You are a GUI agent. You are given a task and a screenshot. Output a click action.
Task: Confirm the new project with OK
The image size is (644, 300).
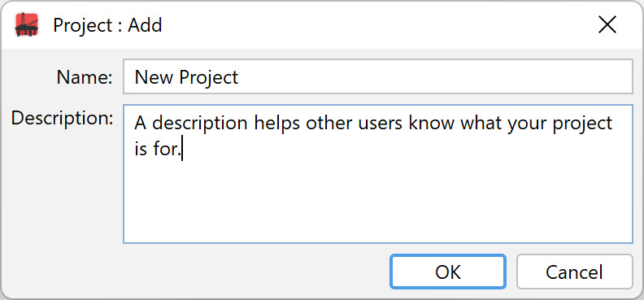click(x=448, y=272)
